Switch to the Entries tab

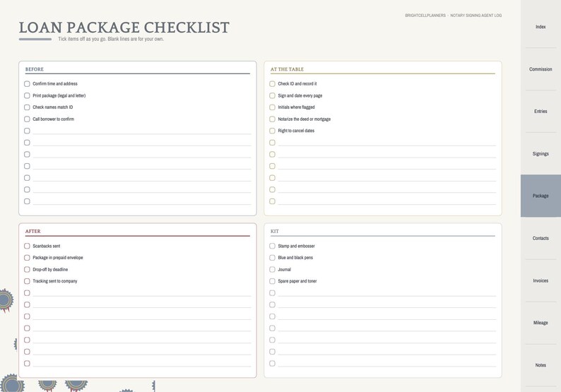pos(541,111)
